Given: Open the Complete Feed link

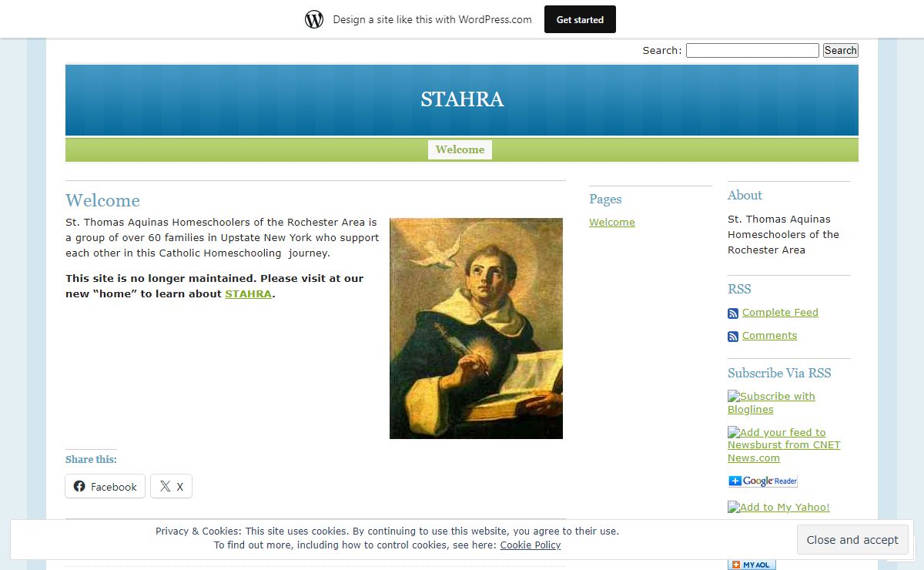Looking at the screenshot, I should pyautogui.click(x=780, y=312).
